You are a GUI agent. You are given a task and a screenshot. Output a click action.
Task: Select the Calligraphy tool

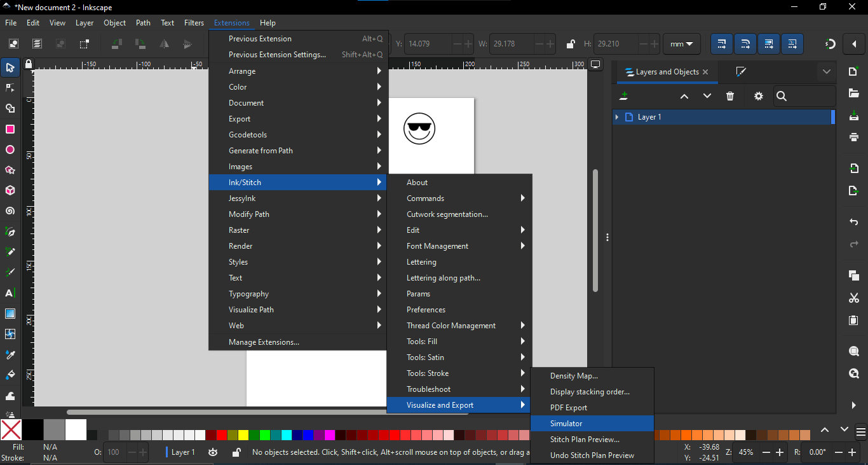point(10,273)
